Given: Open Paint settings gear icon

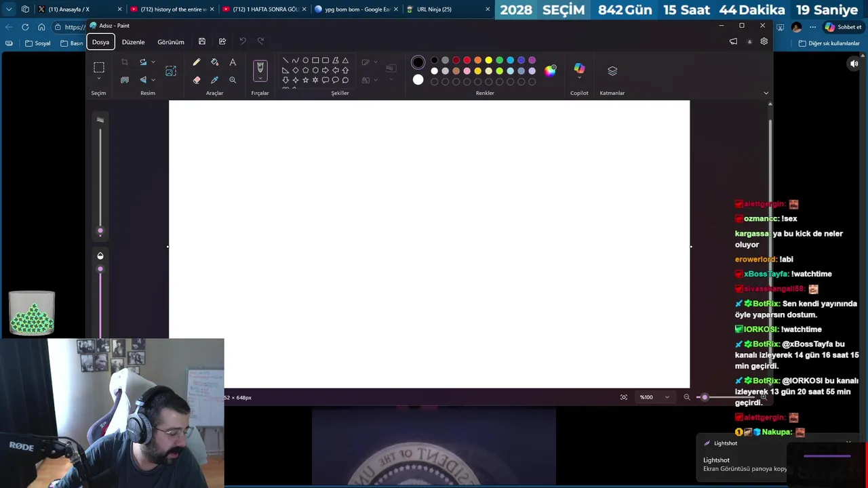Looking at the screenshot, I should click(764, 41).
